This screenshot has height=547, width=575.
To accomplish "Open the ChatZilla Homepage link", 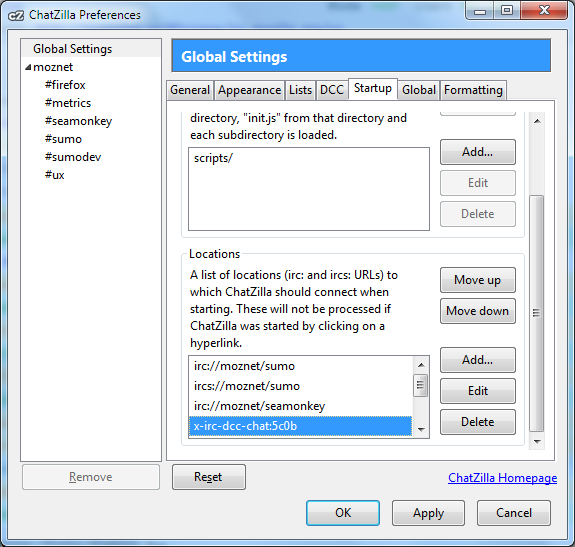I will 502,478.
